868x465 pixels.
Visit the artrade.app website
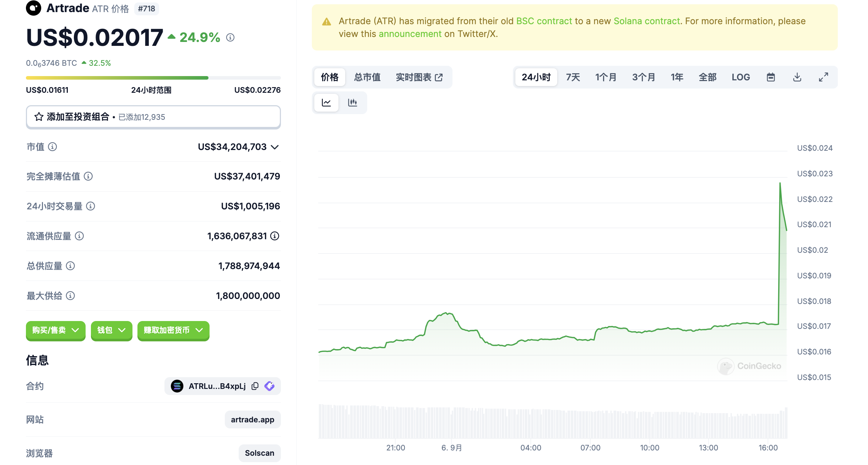coord(252,419)
